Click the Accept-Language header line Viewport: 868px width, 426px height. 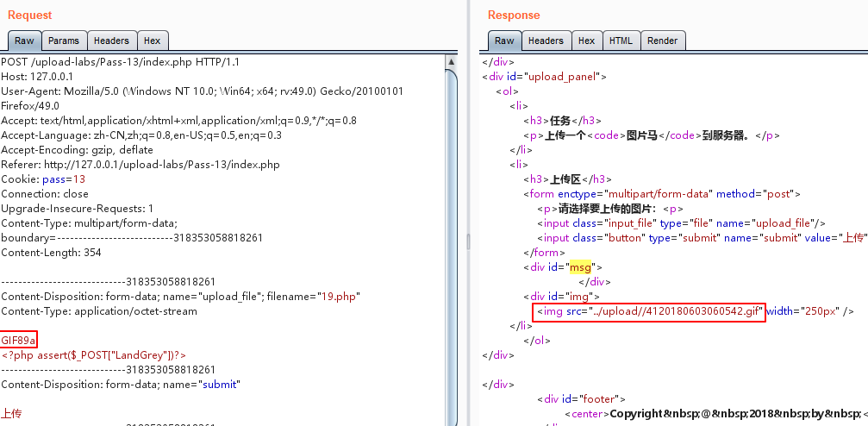coord(141,135)
